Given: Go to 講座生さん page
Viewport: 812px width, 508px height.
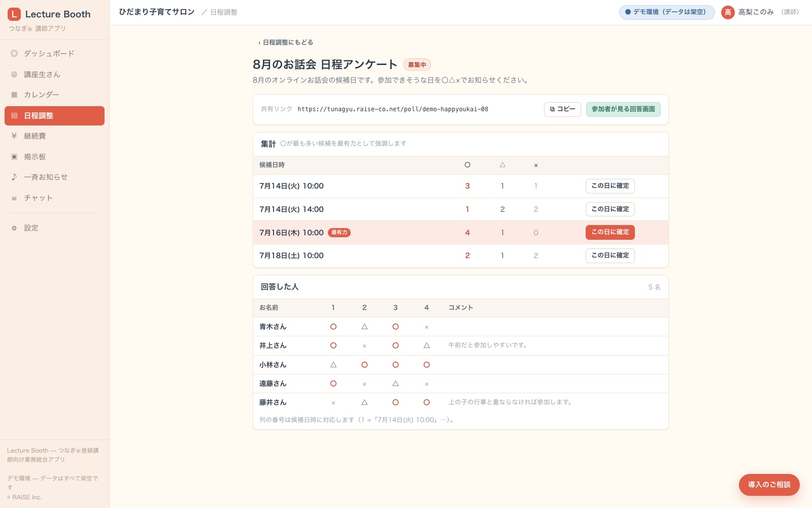Looking at the screenshot, I should 54,74.
